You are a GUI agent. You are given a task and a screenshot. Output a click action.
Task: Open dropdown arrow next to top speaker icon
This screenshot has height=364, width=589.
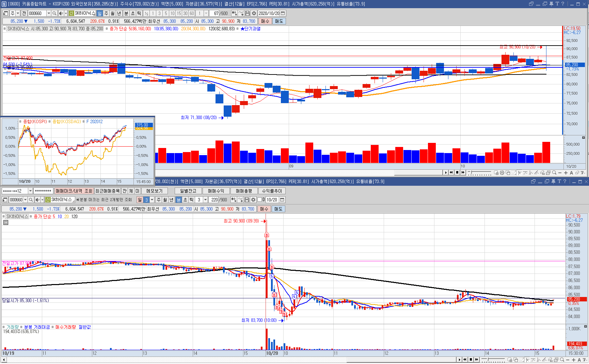66,13
